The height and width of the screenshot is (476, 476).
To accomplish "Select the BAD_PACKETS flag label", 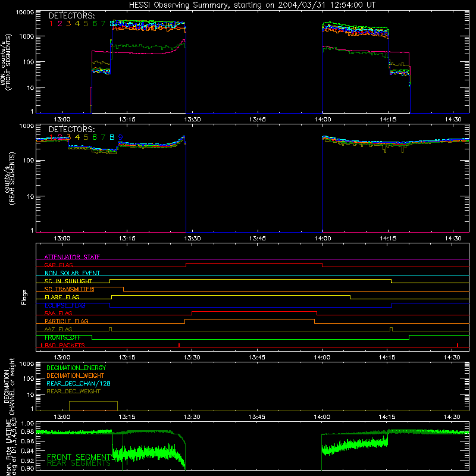I will coord(65,345).
